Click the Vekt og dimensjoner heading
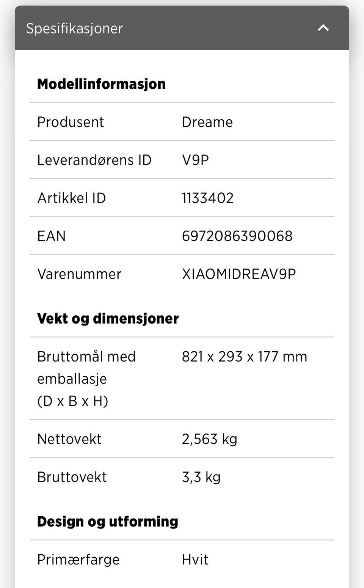The width and height of the screenshot is (364, 588). tap(108, 319)
